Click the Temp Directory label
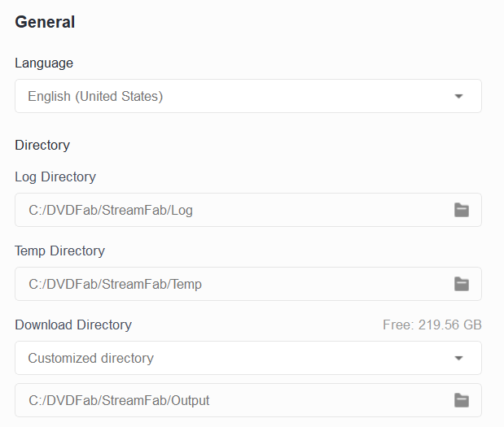The height and width of the screenshot is (427, 504). [59, 251]
